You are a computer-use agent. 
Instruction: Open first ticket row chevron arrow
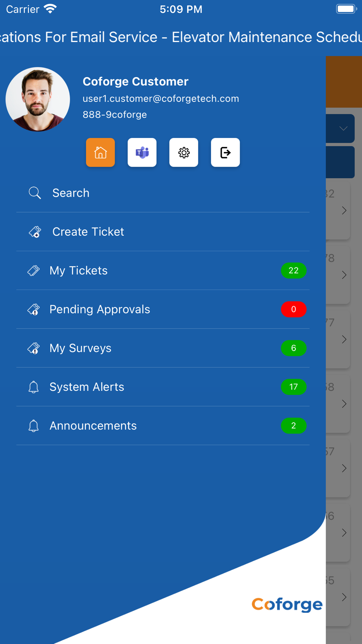tap(344, 210)
